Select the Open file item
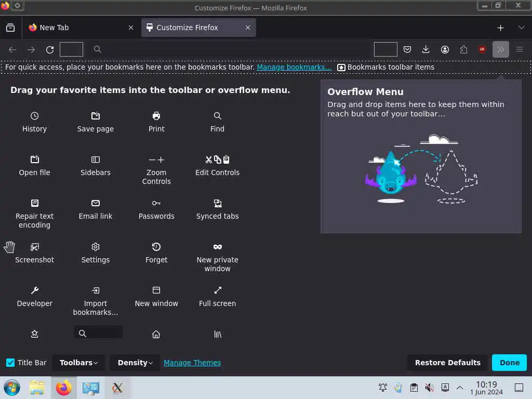Screen dimensions: 532x399 click(34, 166)
